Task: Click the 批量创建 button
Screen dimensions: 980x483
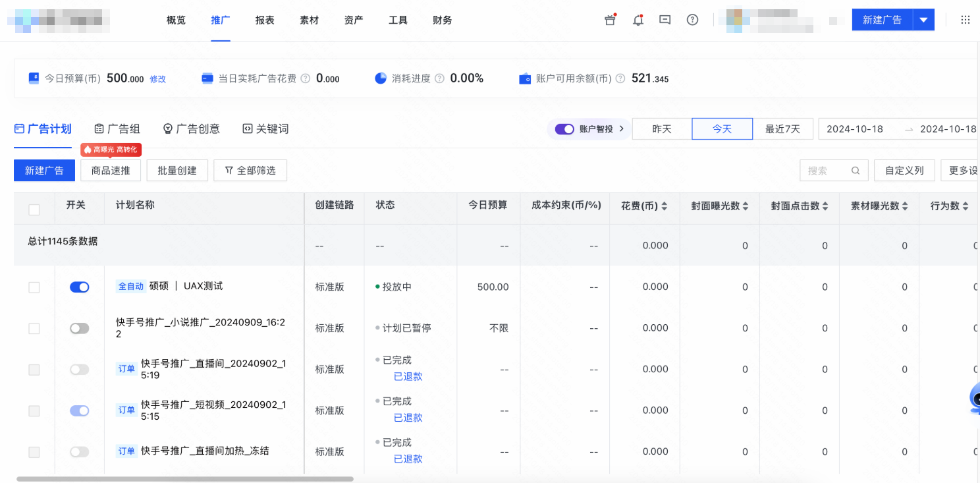Action: (177, 170)
